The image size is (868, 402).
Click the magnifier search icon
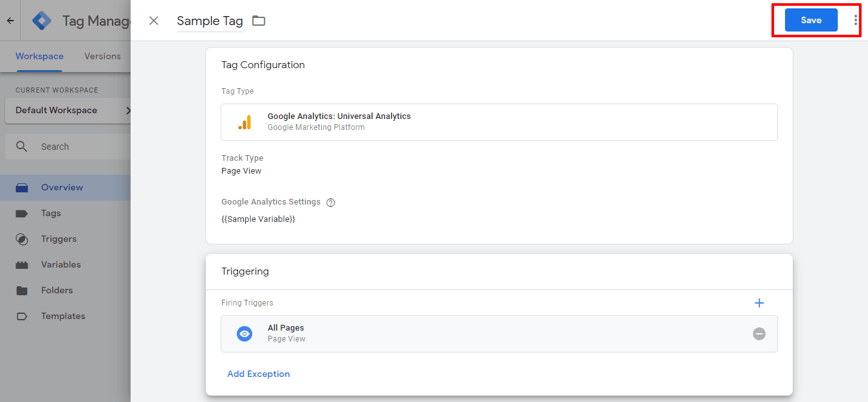22,147
